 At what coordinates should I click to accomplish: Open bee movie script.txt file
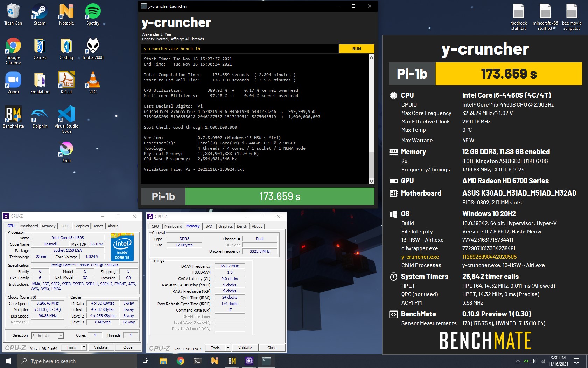pyautogui.click(x=572, y=17)
